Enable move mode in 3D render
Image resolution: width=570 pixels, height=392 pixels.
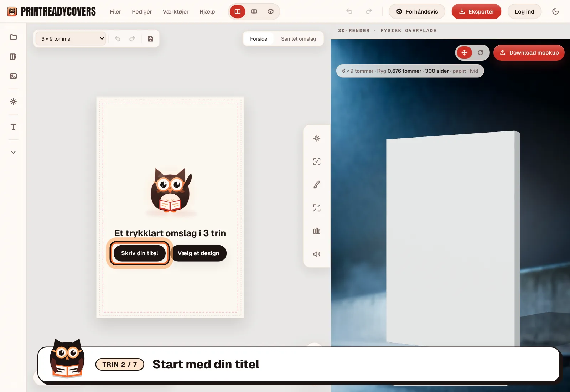(465, 53)
